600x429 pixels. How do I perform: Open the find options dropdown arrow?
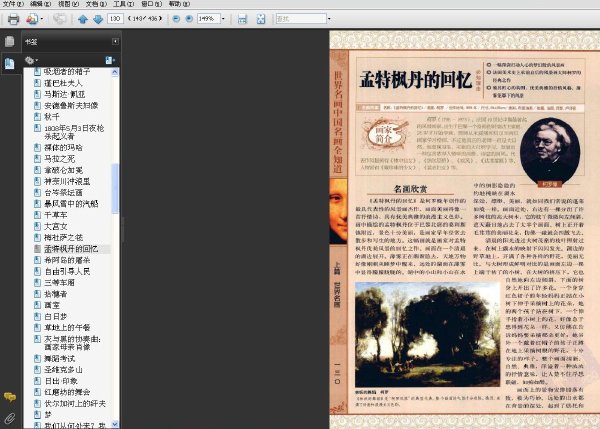coord(329,18)
